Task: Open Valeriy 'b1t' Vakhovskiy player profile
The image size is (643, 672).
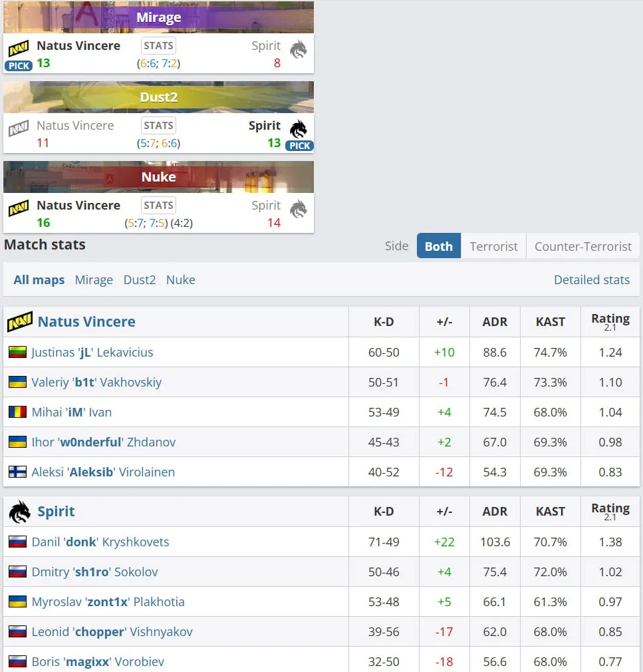Action: pyautogui.click(x=96, y=383)
